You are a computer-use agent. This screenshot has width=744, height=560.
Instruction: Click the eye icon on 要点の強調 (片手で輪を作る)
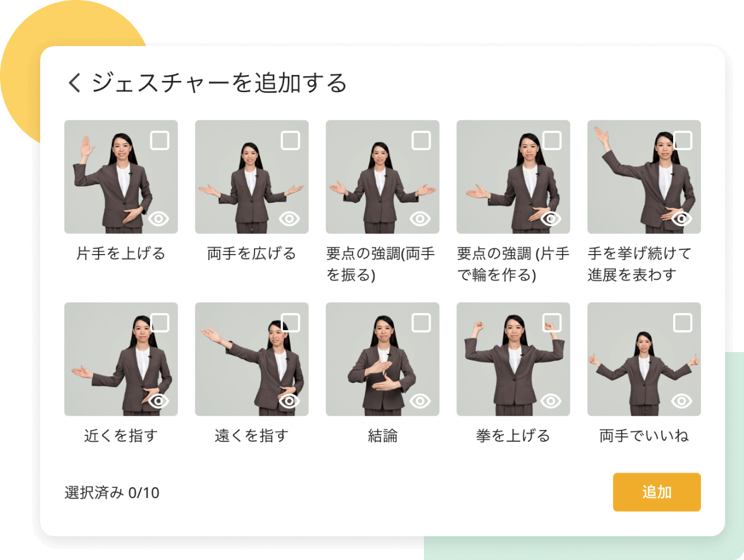pos(551,219)
